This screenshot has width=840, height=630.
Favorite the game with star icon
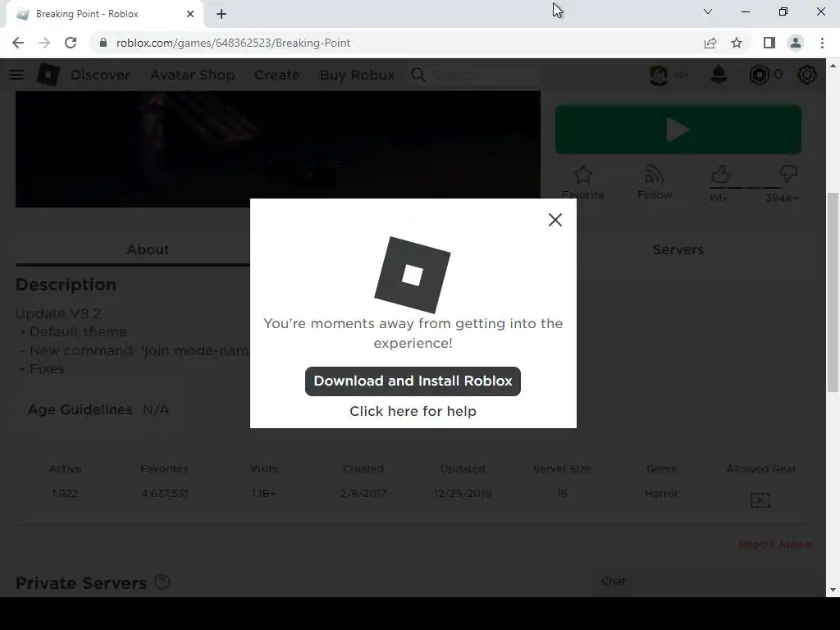click(583, 176)
